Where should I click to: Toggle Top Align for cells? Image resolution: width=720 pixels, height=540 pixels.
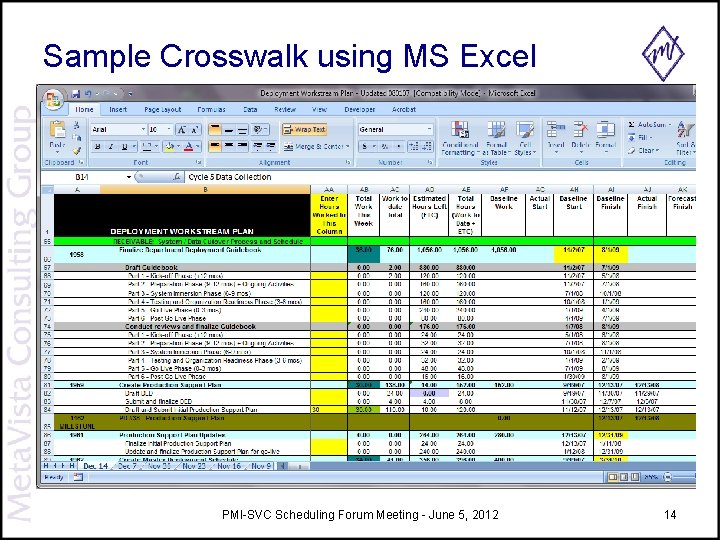tap(215, 130)
